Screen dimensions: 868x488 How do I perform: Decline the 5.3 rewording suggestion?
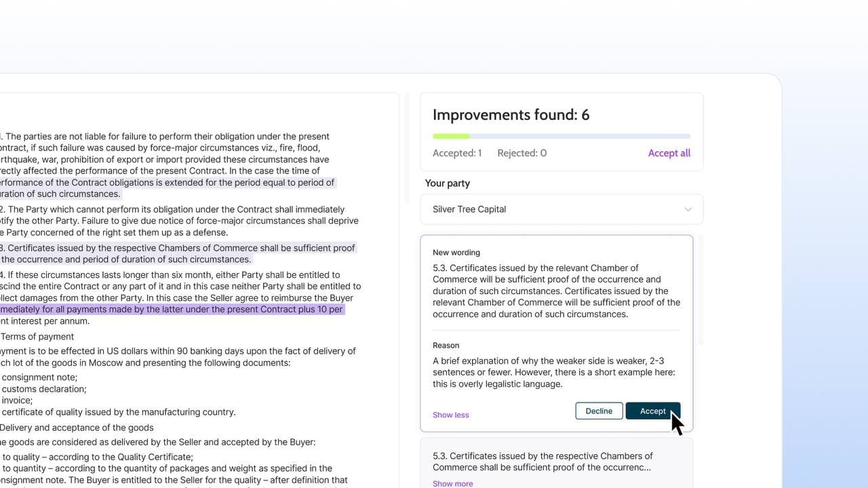coord(599,411)
